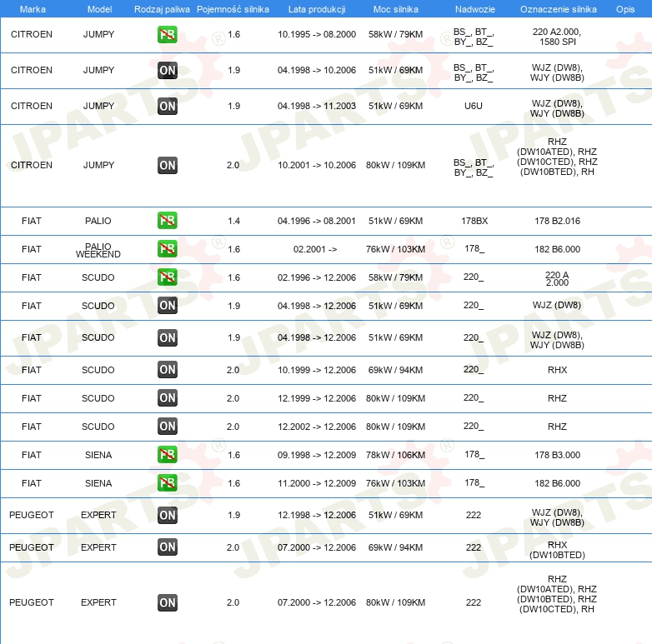Select the date range 10.1999 -> 12.2006
This screenshot has width=652, height=644.
coord(317,370)
